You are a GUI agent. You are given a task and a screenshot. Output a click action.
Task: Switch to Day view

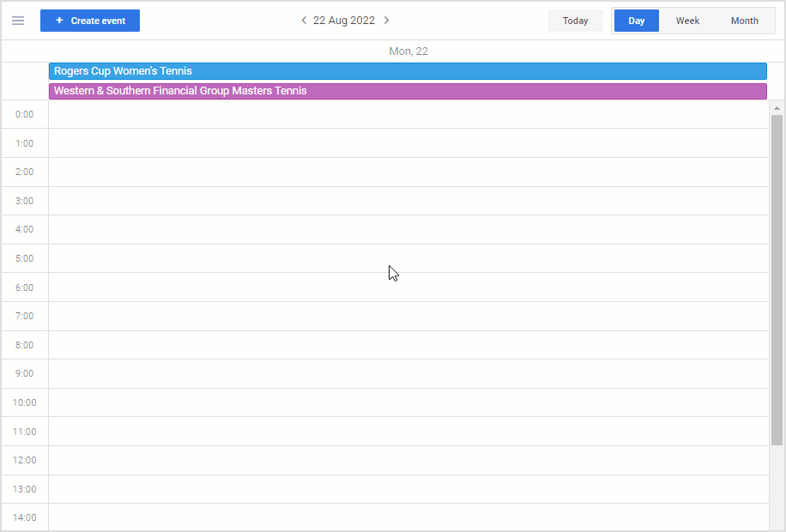[x=637, y=21]
